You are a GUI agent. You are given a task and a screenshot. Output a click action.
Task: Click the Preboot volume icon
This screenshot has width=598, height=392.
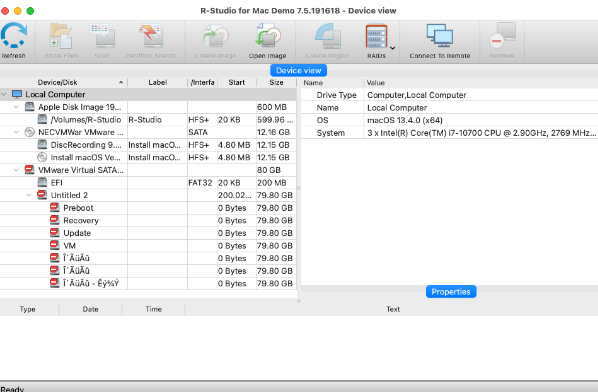point(55,207)
